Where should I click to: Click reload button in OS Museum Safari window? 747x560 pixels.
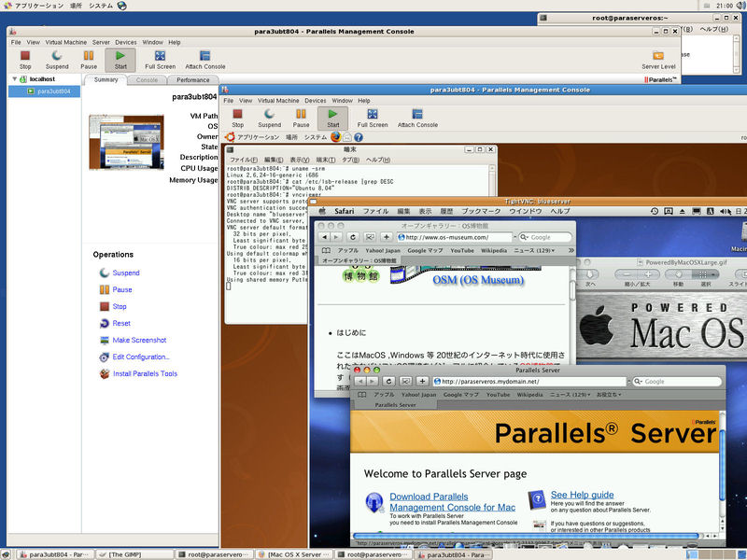click(x=353, y=237)
